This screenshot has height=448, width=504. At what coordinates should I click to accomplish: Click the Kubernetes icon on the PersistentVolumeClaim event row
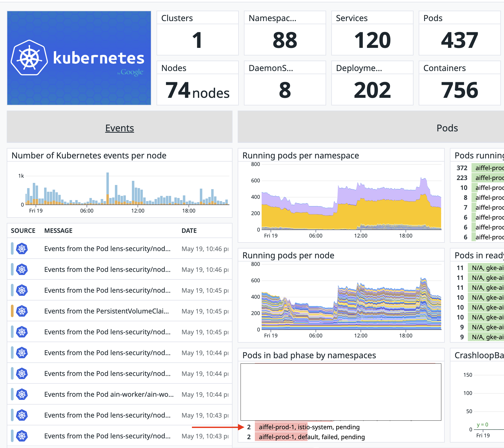coord(22,311)
